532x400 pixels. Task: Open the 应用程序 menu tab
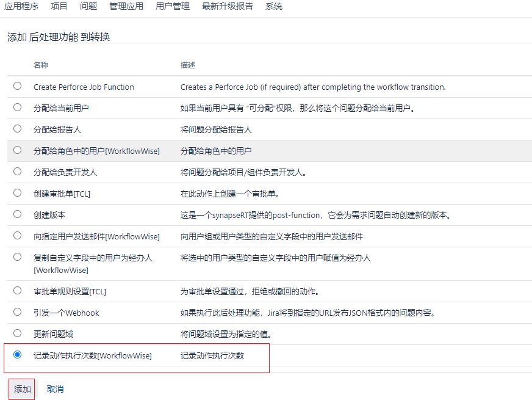(21, 7)
